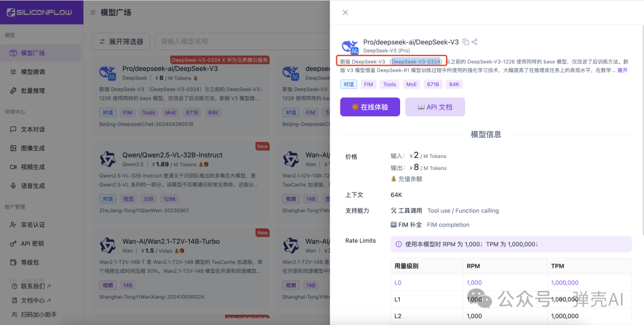Select the 64K tag in detail panel
The height and width of the screenshot is (325, 644).
(454, 84)
